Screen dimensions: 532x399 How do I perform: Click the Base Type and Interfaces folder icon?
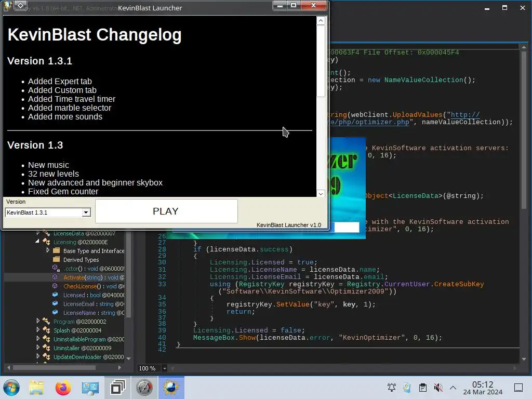(x=56, y=251)
